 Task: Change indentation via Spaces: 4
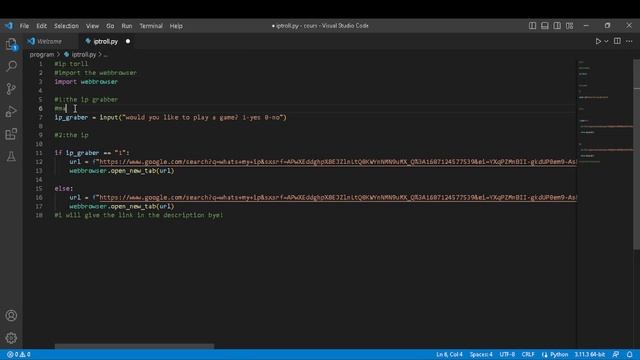[481, 354]
